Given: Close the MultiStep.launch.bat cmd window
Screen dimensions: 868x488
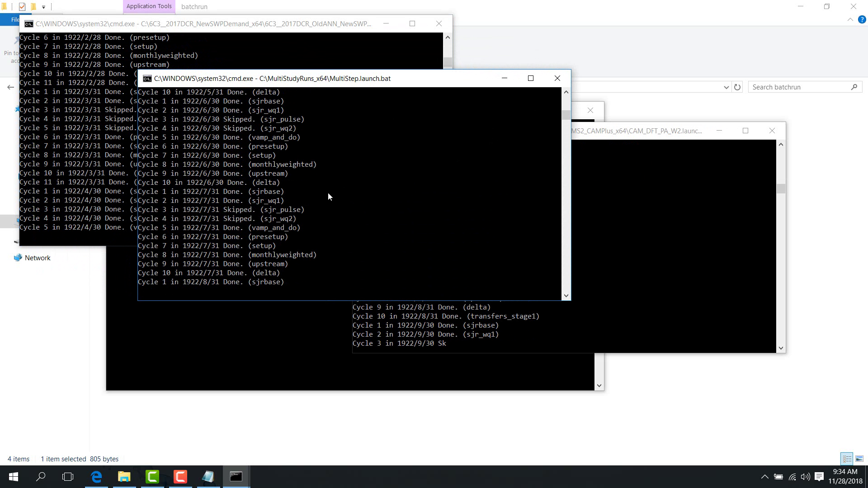Looking at the screenshot, I should [557, 78].
